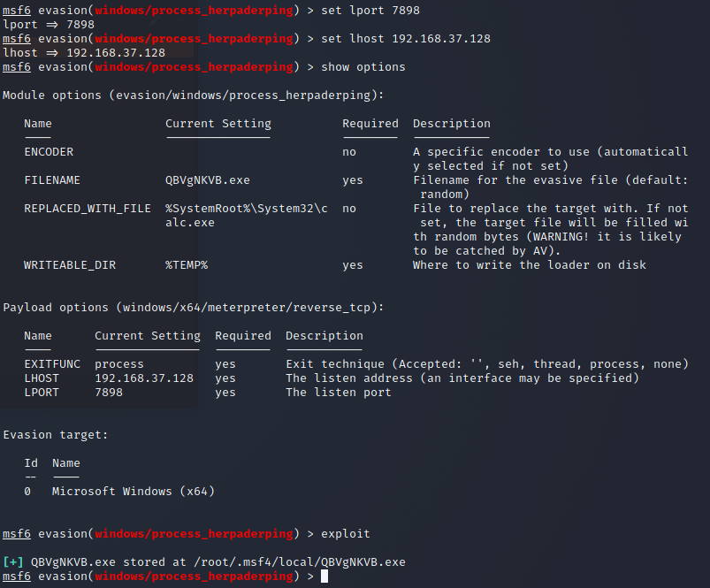Image resolution: width=710 pixels, height=588 pixels.
Task: Click the 'Id' column header
Action: pyautogui.click(x=31, y=463)
